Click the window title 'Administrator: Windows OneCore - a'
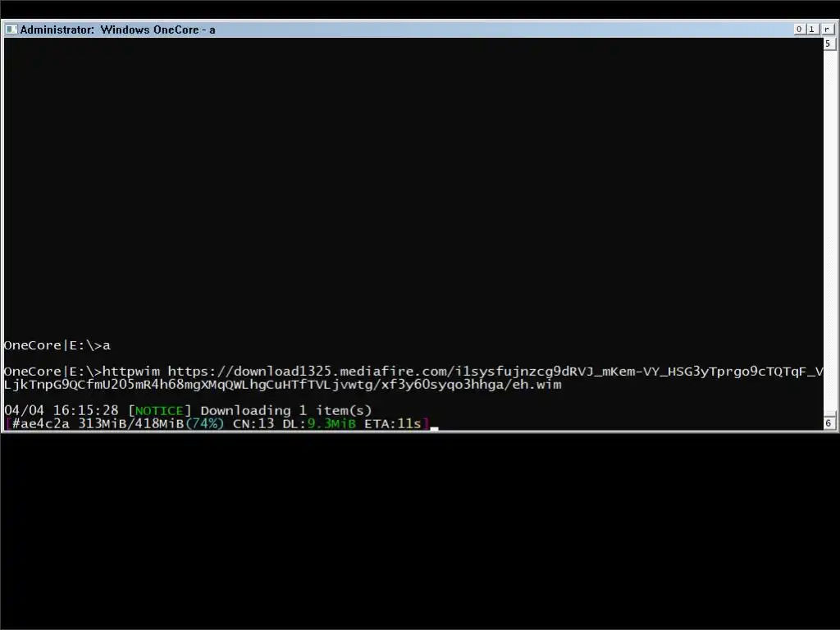840x630 pixels. coord(117,30)
